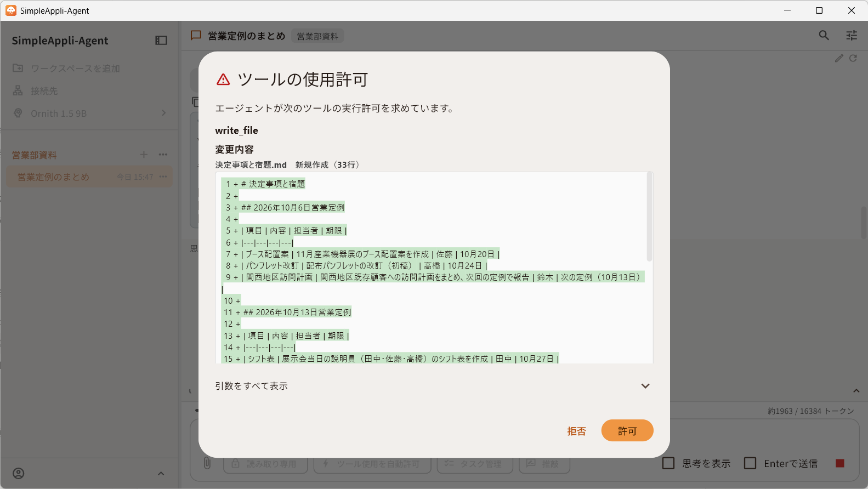Toggle タスク管理 option
Viewport: 868px width, 489px height.
(475, 464)
